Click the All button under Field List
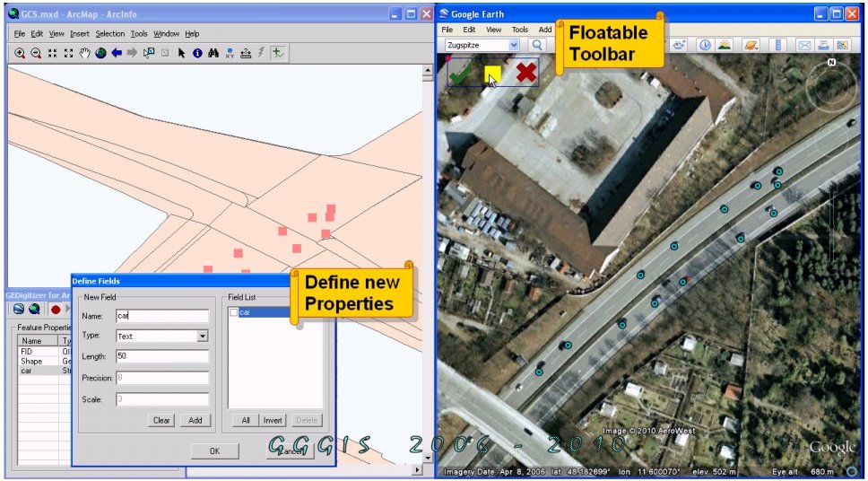Screen dimensions: 868x481 pos(246,420)
